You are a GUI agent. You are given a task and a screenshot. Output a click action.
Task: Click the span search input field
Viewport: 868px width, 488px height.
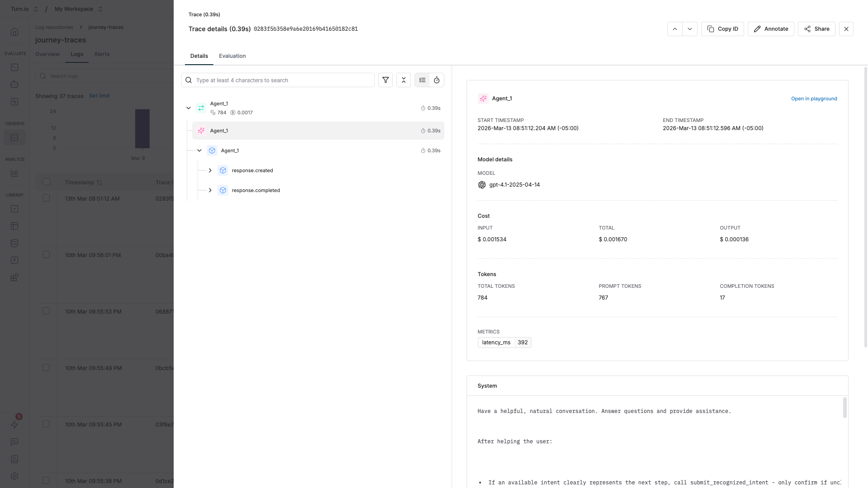tap(283, 80)
